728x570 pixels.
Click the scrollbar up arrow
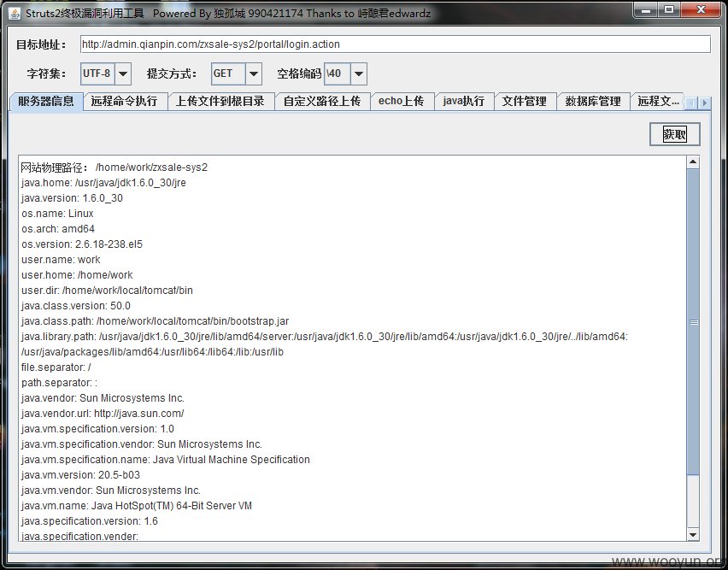[693, 162]
